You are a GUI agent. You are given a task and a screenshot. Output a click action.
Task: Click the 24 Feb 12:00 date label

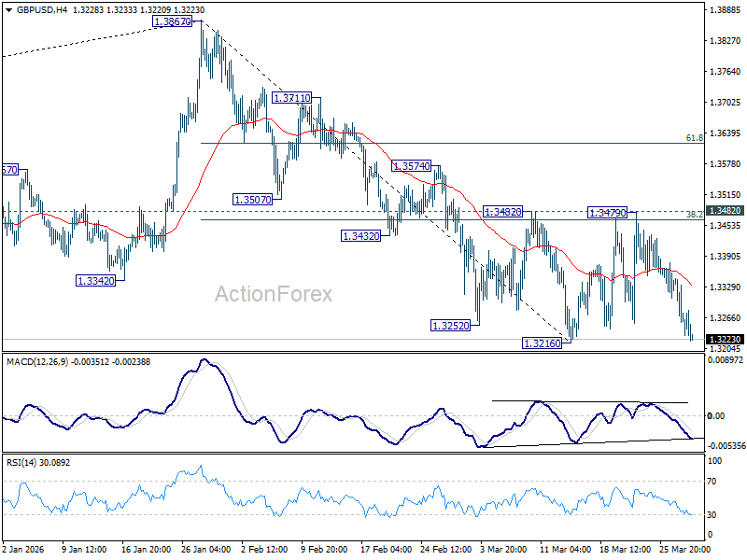point(446,550)
